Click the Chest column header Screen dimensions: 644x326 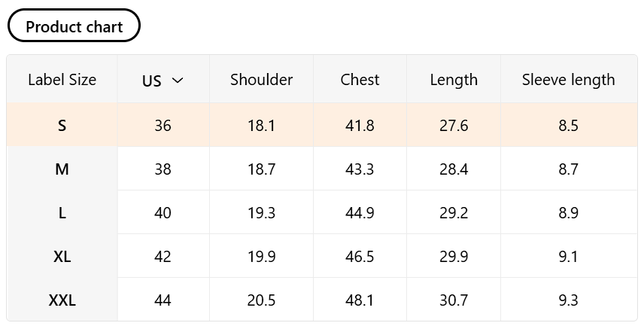pos(360,80)
